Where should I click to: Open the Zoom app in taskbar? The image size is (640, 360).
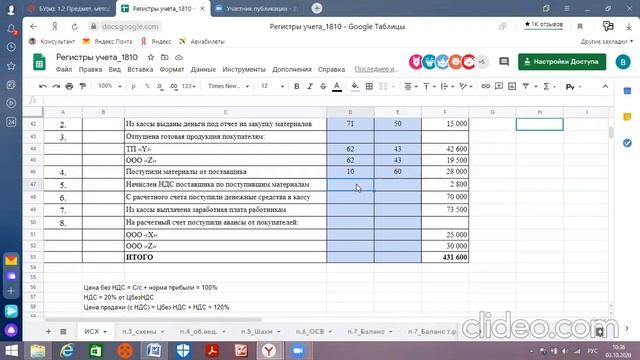point(298,351)
